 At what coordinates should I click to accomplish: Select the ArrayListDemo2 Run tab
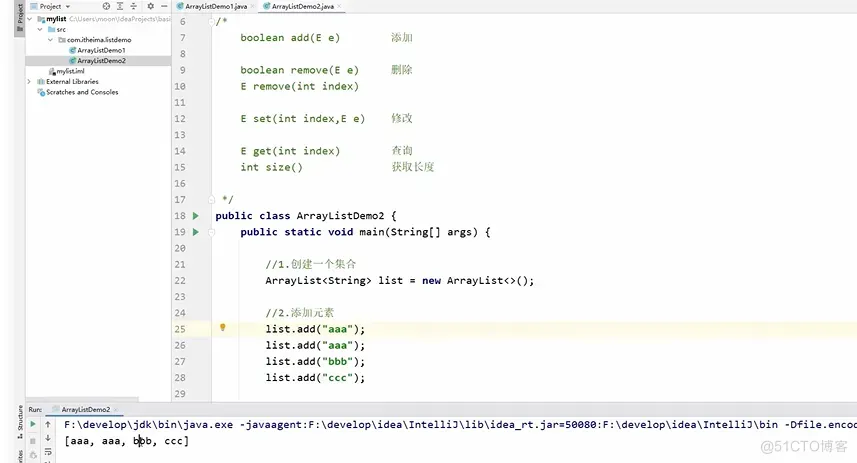[x=85, y=409]
